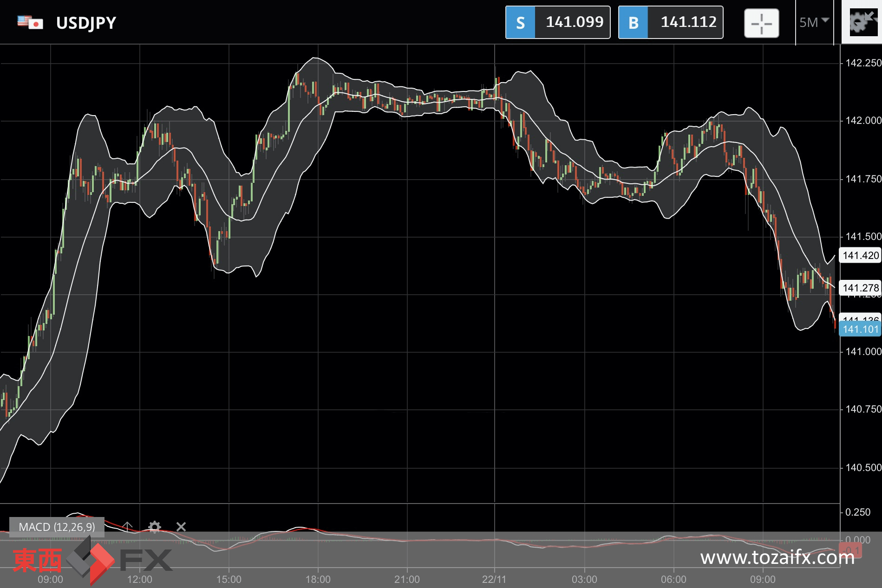Image resolution: width=882 pixels, height=588 pixels.
Task: Select the MACD (12,26,9) label
Action: pyautogui.click(x=57, y=527)
